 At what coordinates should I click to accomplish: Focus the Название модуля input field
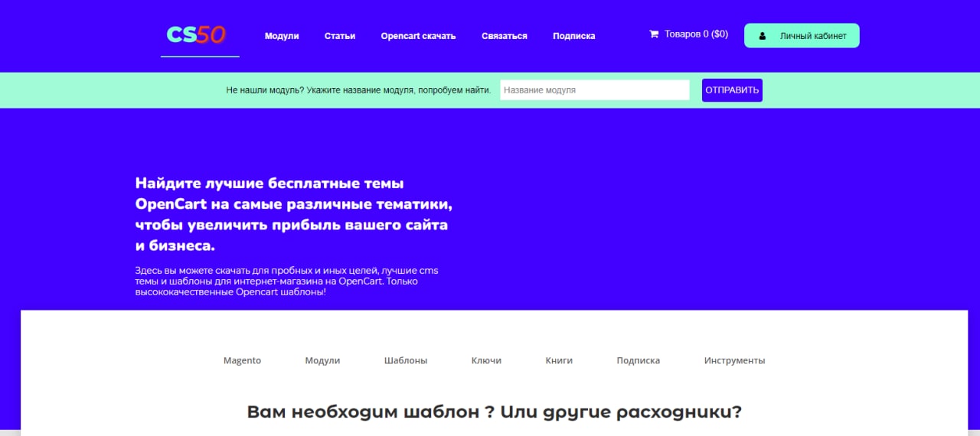click(595, 90)
